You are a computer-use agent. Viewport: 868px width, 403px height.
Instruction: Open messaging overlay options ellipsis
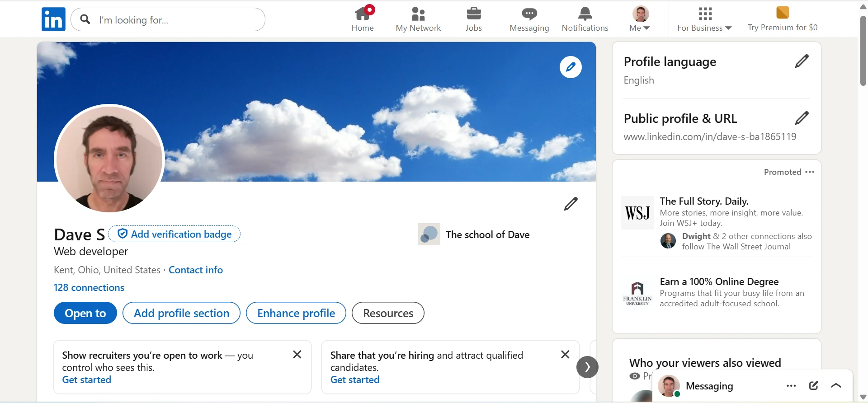click(791, 385)
